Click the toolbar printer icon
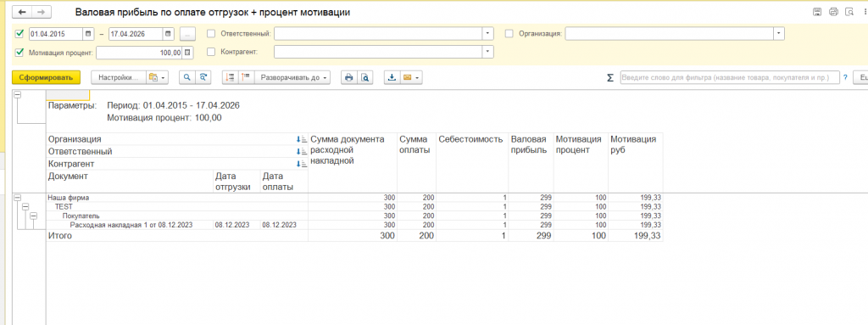Image resolution: width=868 pixels, height=325 pixels. (348, 78)
